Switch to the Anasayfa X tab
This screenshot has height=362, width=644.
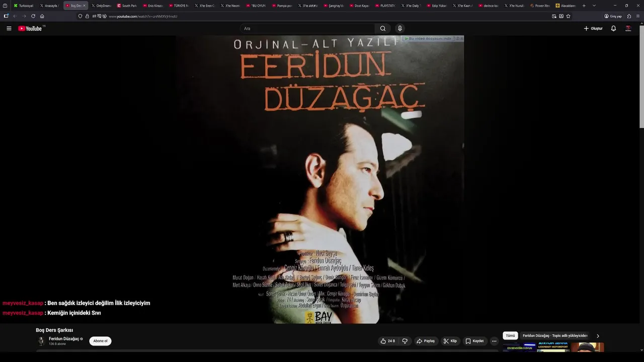coord(49,6)
